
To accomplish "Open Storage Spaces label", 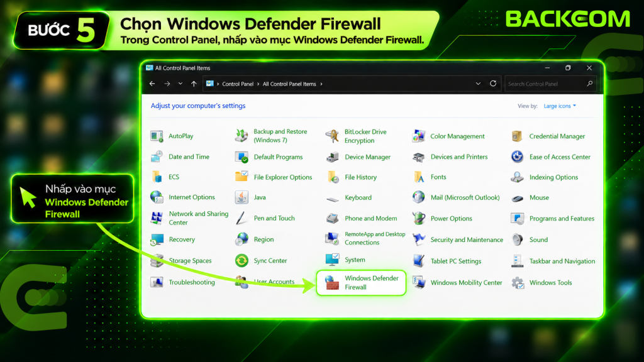I will (190, 261).
